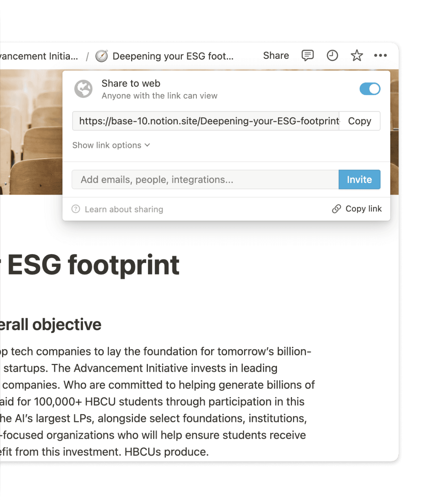Screen dimensions: 442x504
Task: Click the compass page icon in breadcrumb
Action: pos(102,56)
